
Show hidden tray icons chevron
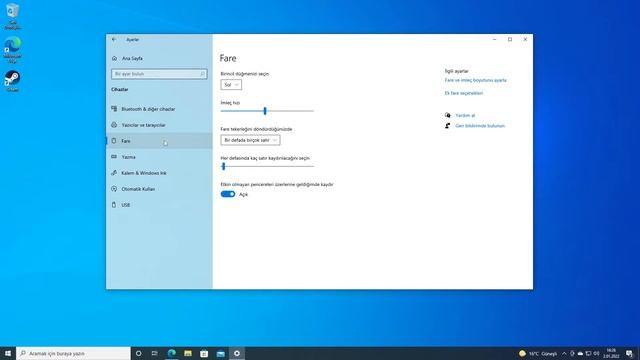[564, 353]
